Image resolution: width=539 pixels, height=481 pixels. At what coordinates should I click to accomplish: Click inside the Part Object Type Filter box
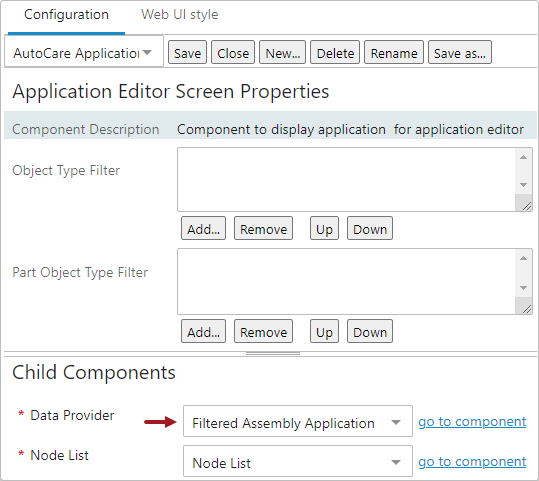pyautogui.click(x=346, y=282)
